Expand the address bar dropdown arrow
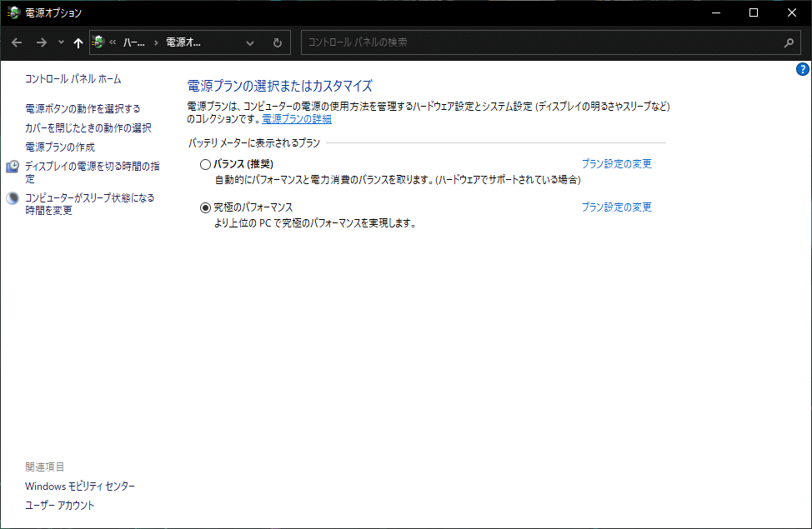This screenshot has width=812, height=529. [x=249, y=42]
